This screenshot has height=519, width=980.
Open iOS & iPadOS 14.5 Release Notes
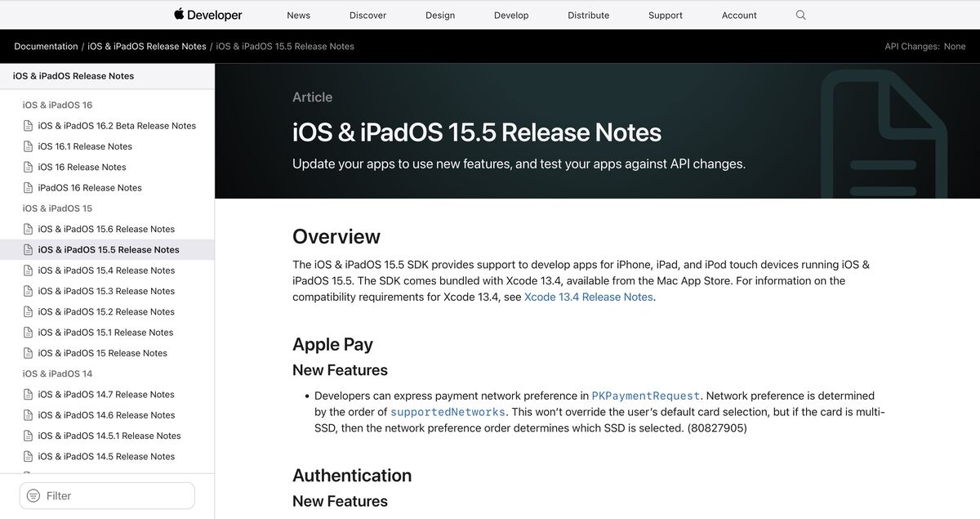point(106,457)
